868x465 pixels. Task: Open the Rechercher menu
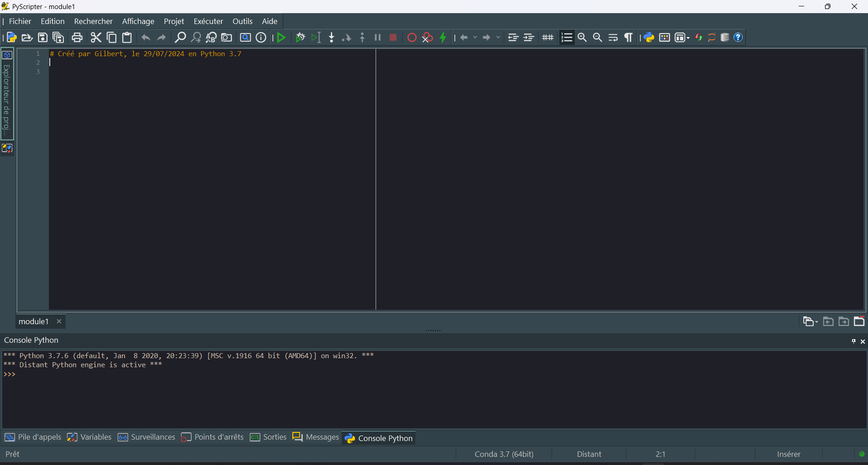[x=93, y=21]
